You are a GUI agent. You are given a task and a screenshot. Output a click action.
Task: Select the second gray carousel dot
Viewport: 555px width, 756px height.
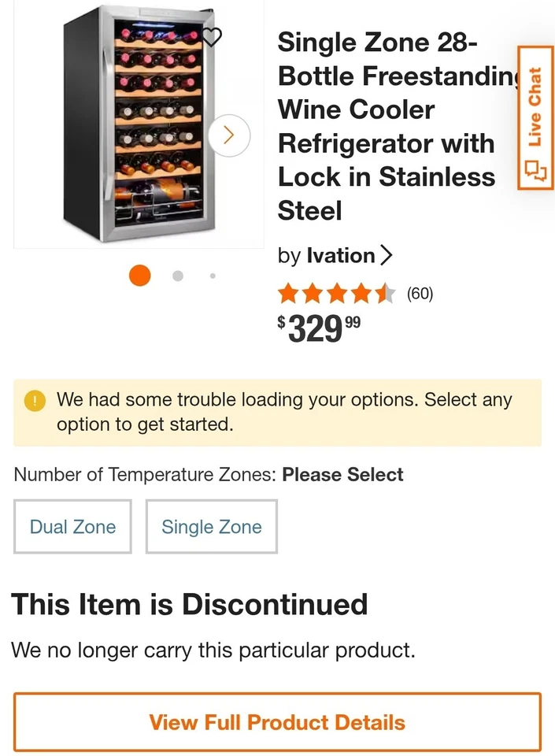pyautogui.click(x=177, y=276)
